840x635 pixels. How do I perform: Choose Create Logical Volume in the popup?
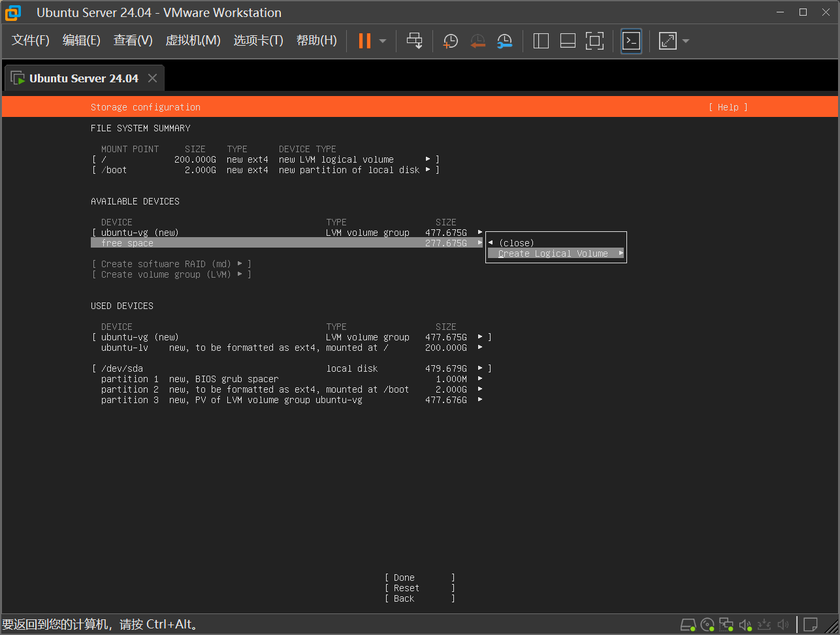point(556,253)
